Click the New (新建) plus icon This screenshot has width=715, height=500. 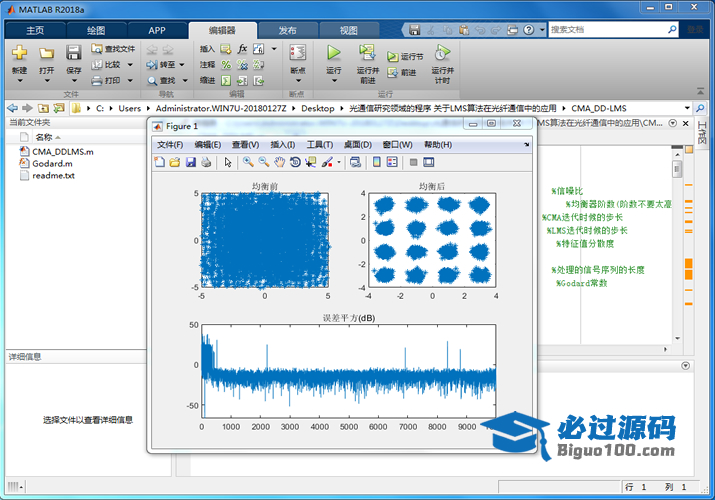click(x=19, y=53)
